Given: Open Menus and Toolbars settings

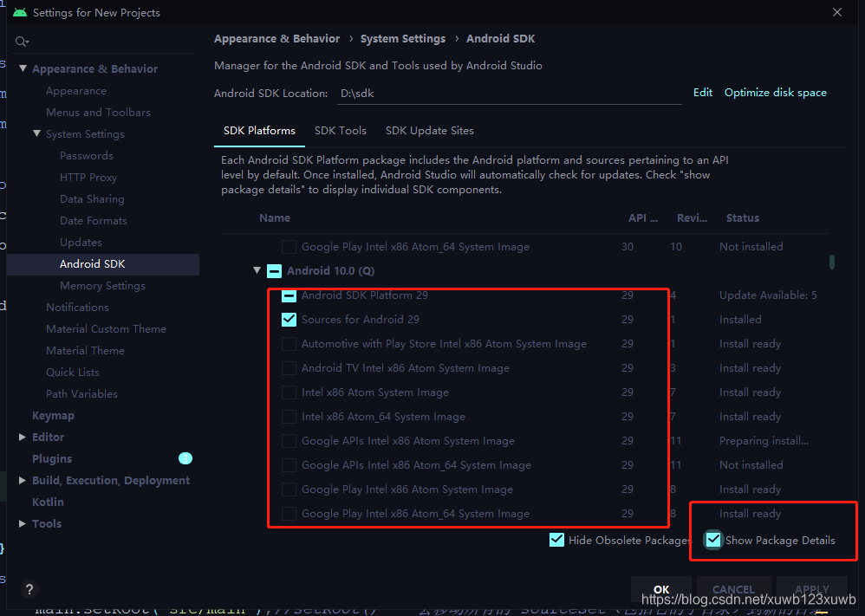Looking at the screenshot, I should coord(98,113).
